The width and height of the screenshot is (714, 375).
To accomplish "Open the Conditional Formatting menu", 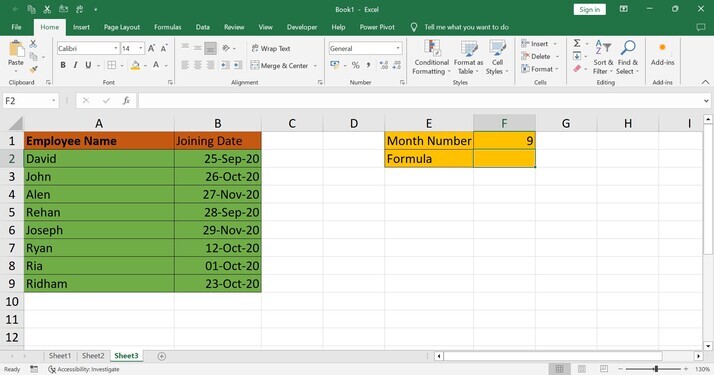I will click(432, 57).
